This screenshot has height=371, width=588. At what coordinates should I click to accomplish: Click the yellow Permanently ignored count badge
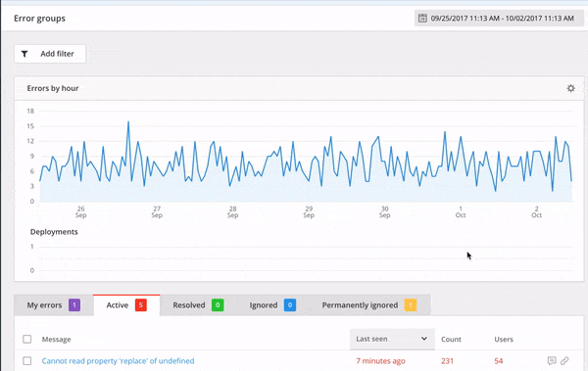(x=411, y=305)
